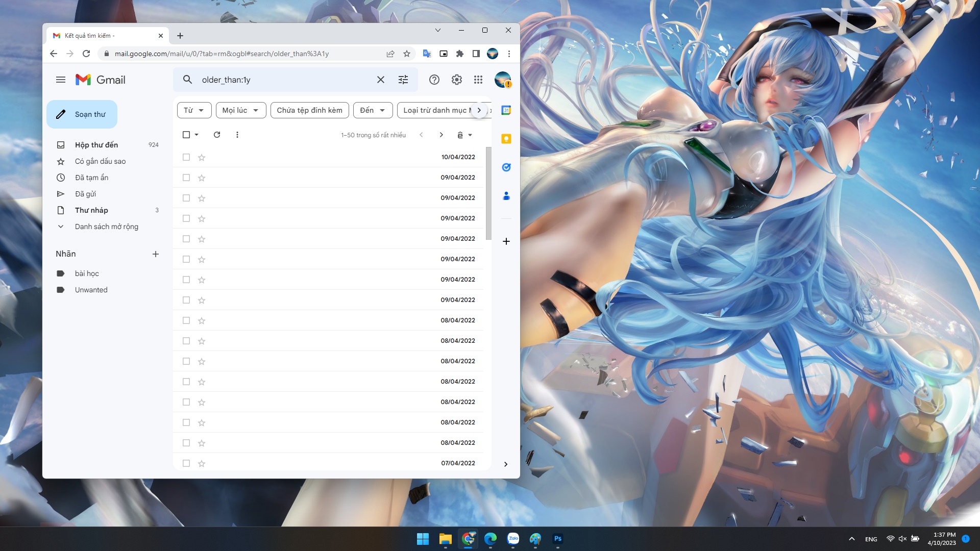
Task: Open File Explorer from taskbar
Action: 446,539
